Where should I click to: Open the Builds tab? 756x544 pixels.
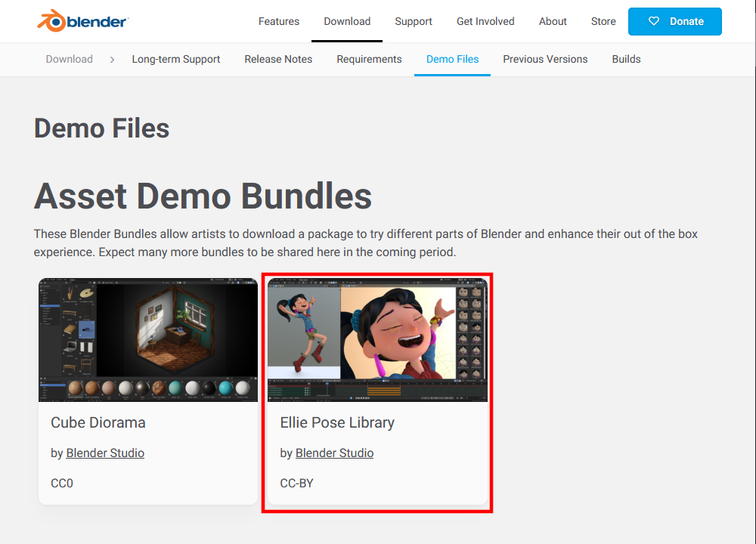click(x=626, y=59)
